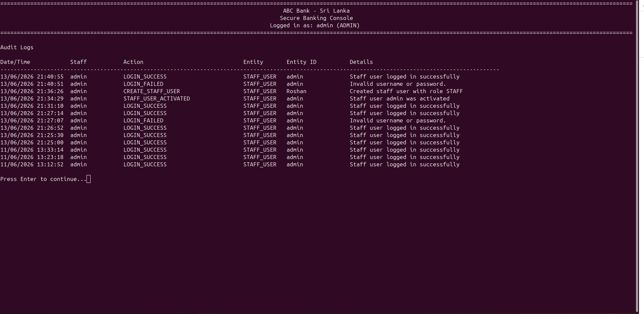Click timestamp '13/06/2026 21:25:00'
Screen dimensions: 644x314
coord(32,142)
